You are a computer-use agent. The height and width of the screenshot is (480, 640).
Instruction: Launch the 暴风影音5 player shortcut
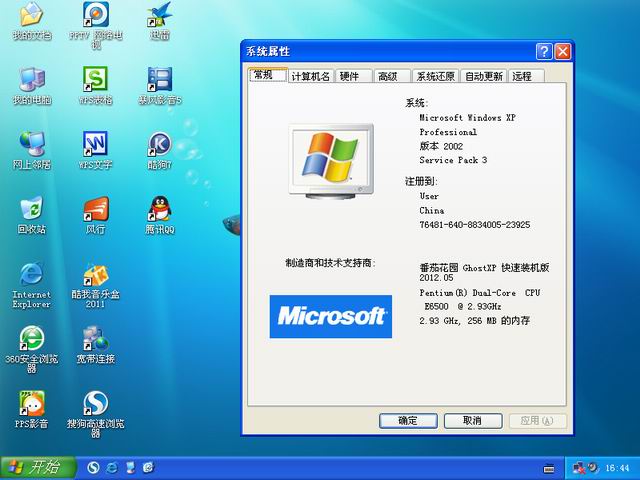[160, 86]
